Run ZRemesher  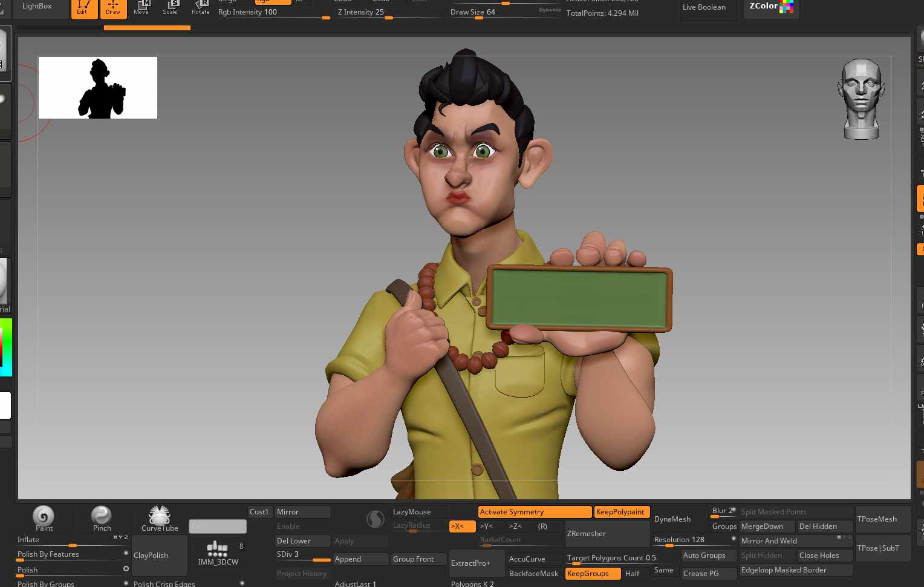[x=607, y=534]
